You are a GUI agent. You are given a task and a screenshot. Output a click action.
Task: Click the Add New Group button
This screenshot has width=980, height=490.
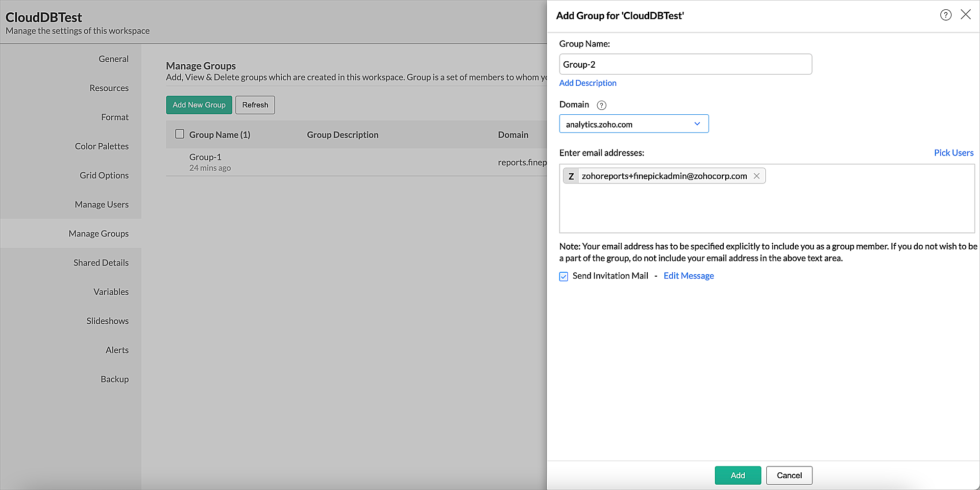click(199, 105)
